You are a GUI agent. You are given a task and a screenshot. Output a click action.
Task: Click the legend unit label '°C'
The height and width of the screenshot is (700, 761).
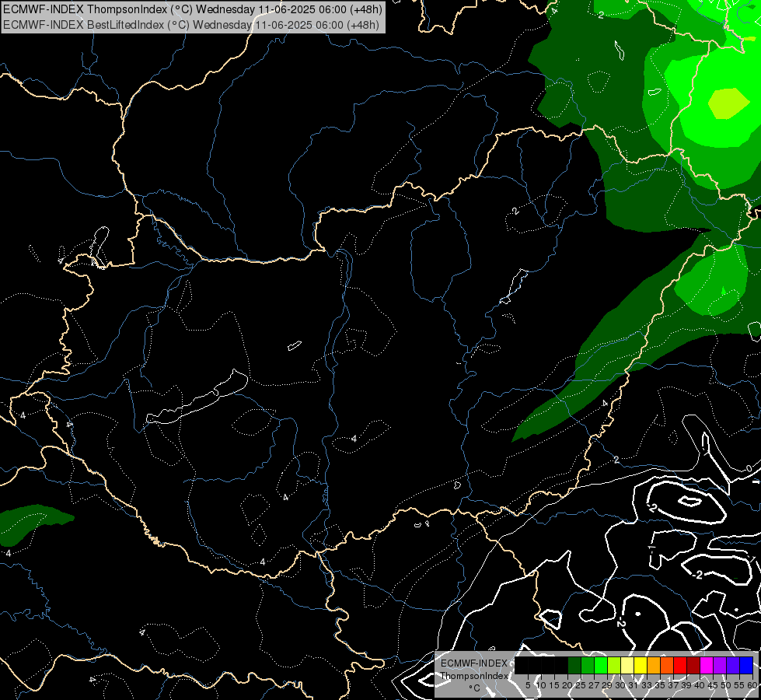(x=475, y=688)
